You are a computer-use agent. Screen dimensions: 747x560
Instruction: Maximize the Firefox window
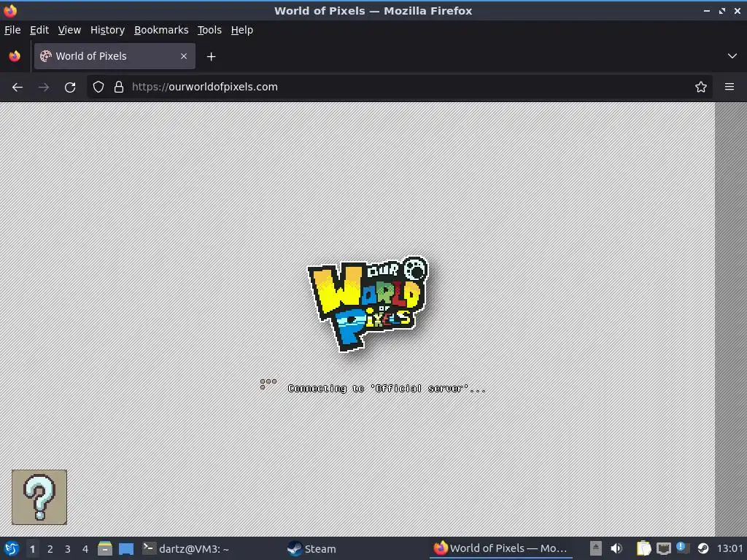click(x=722, y=10)
